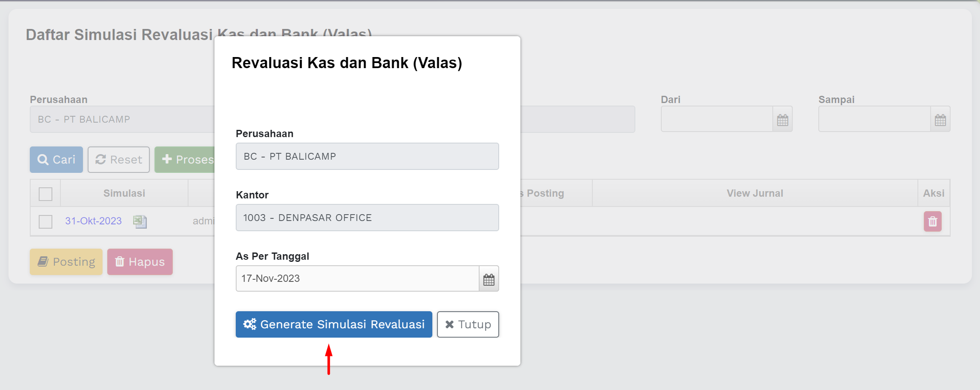Open the Sampai date calendar icon
The width and height of the screenshot is (980, 390).
point(940,120)
